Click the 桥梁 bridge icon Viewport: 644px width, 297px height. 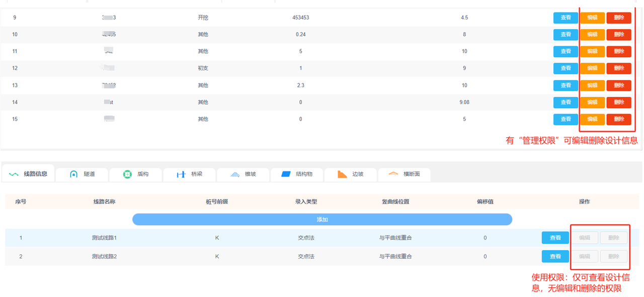(x=181, y=174)
